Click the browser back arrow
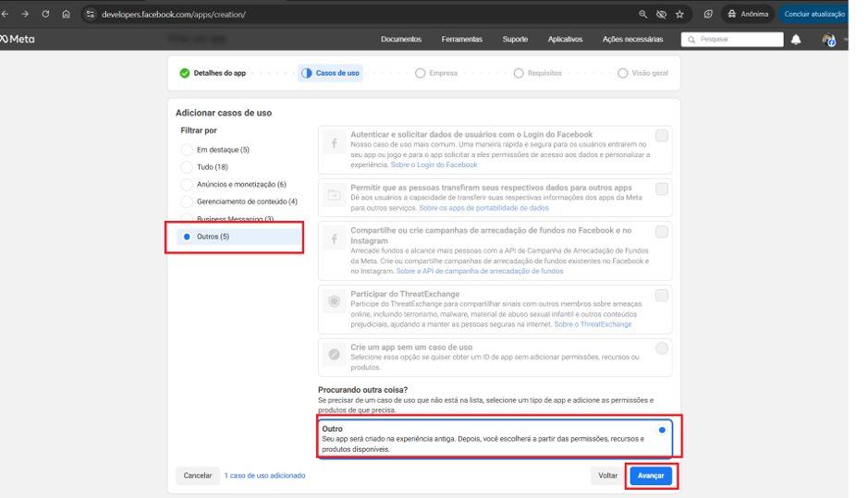The height and width of the screenshot is (498, 868). (5, 15)
